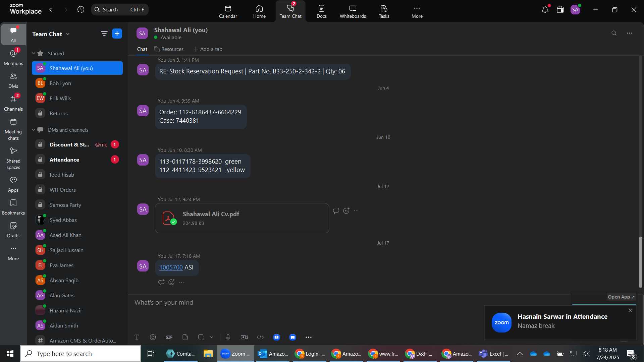Open the notifications bell
Viewport: 644px width, 362px height.
(545, 10)
